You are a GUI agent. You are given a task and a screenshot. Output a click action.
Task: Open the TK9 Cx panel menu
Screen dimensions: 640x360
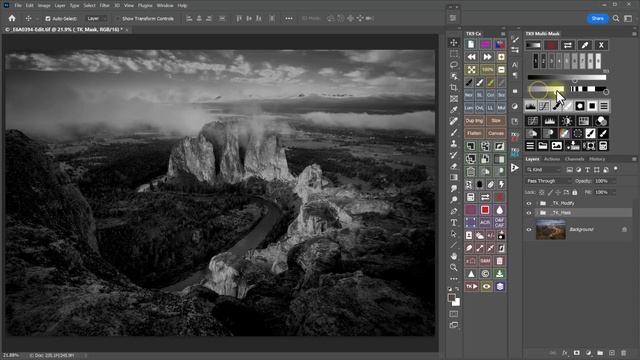503,34
